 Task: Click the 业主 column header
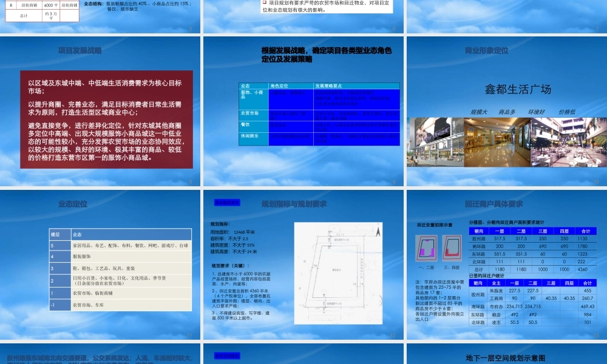pyautogui.click(x=496, y=283)
